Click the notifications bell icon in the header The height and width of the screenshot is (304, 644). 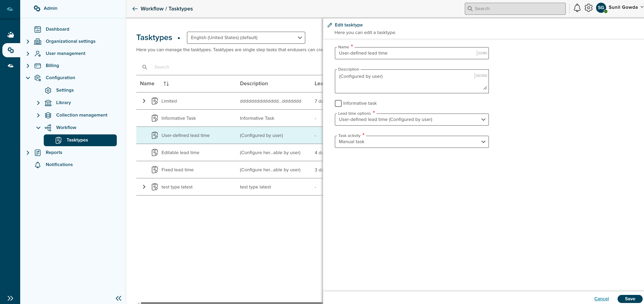tap(577, 8)
